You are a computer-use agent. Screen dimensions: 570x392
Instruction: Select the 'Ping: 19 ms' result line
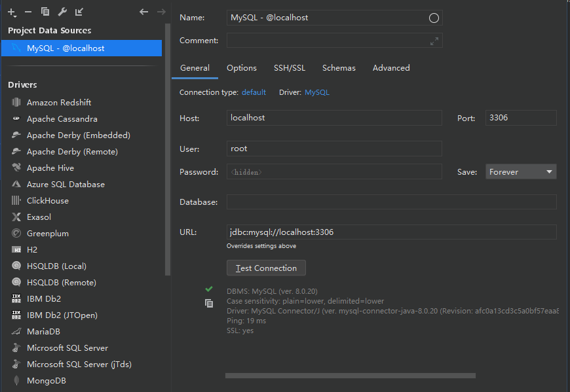tap(246, 321)
